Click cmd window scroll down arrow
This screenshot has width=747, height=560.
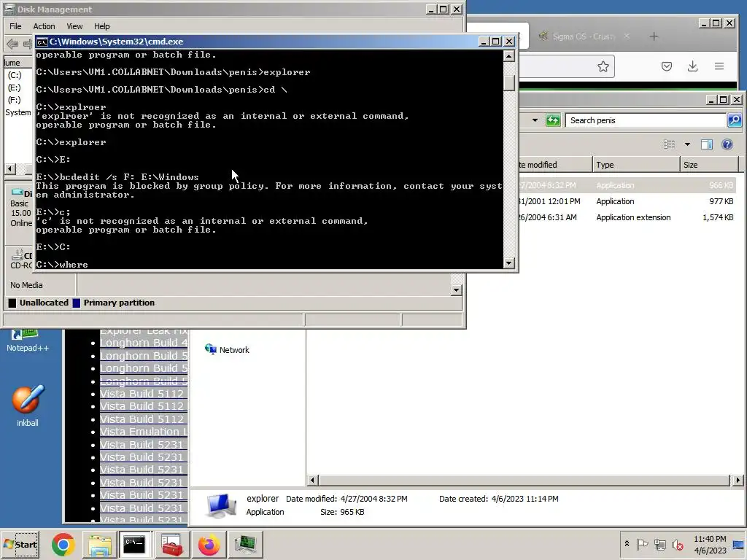click(x=508, y=262)
